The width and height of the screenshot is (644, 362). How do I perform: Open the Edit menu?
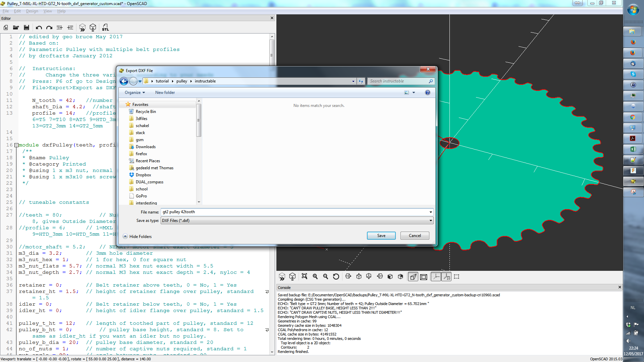coord(17,11)
